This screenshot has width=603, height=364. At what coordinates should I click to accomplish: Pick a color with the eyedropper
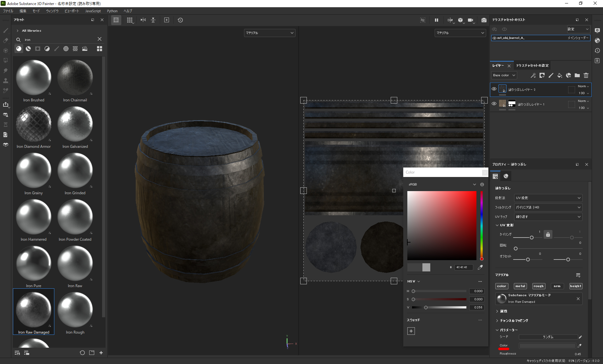tap(480, 267)
